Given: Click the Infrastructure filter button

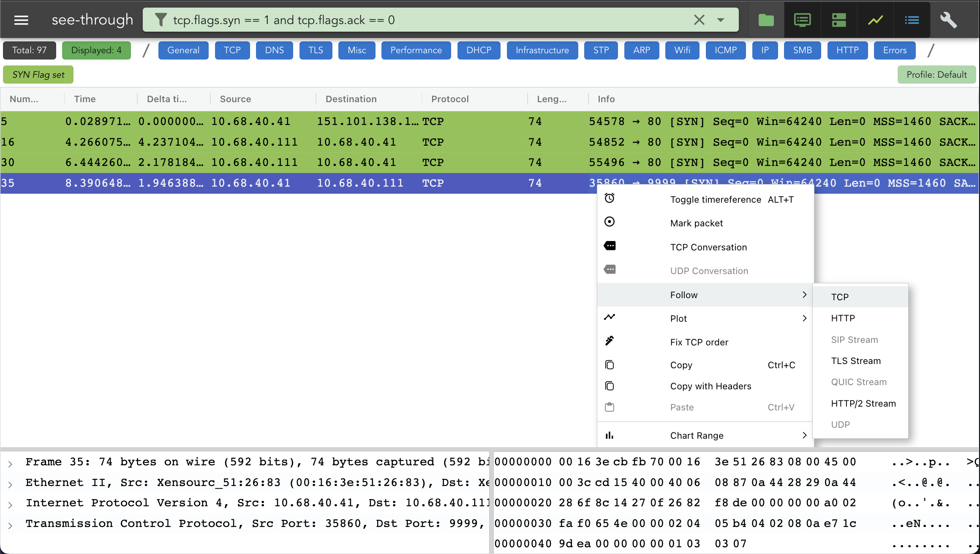Looking at the screenshot, I should [542, 50].
